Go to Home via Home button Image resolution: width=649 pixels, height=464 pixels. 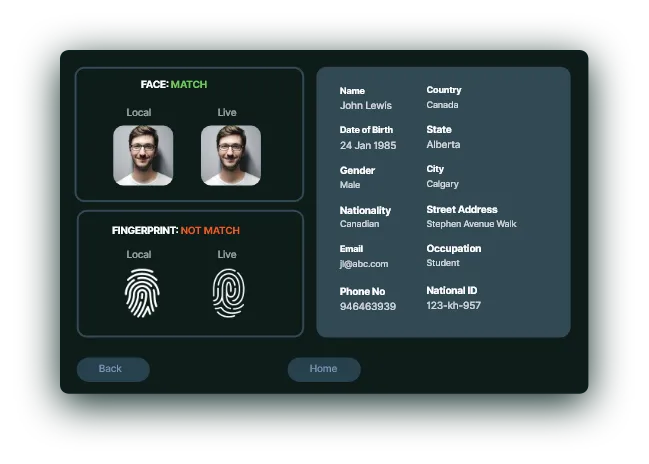tap(324, 369)
